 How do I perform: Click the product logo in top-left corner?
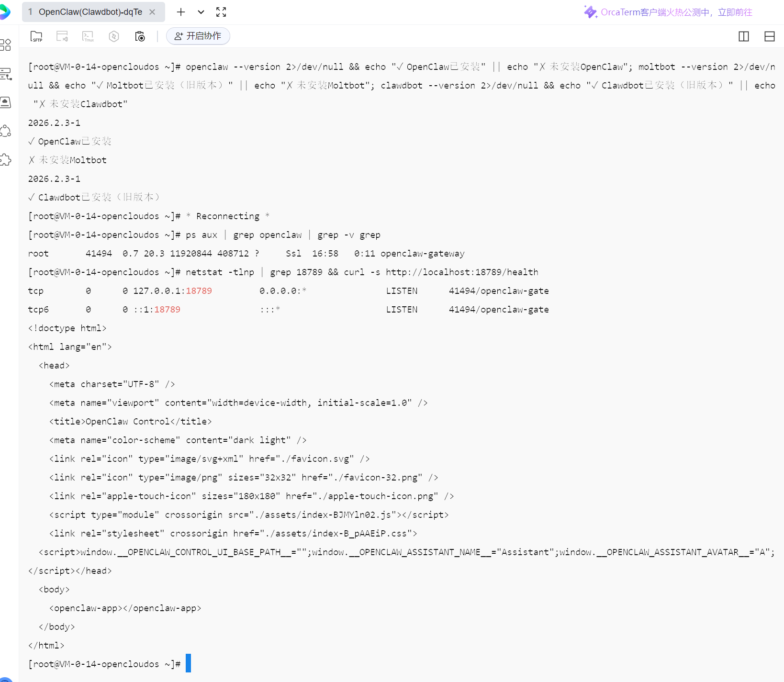pyautogui.click(x=5, y=12)
